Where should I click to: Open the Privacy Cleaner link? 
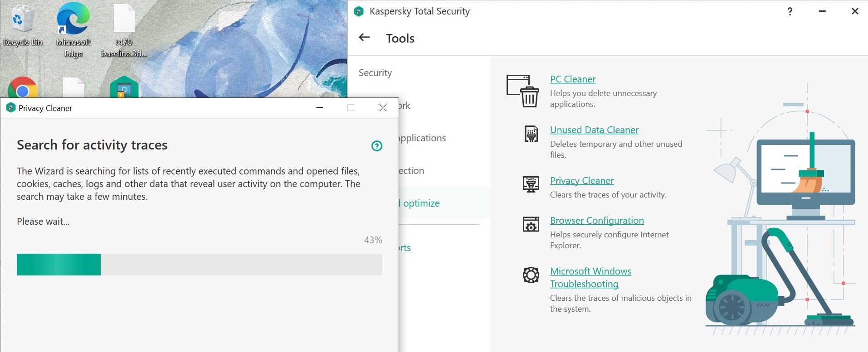(582, 181)
